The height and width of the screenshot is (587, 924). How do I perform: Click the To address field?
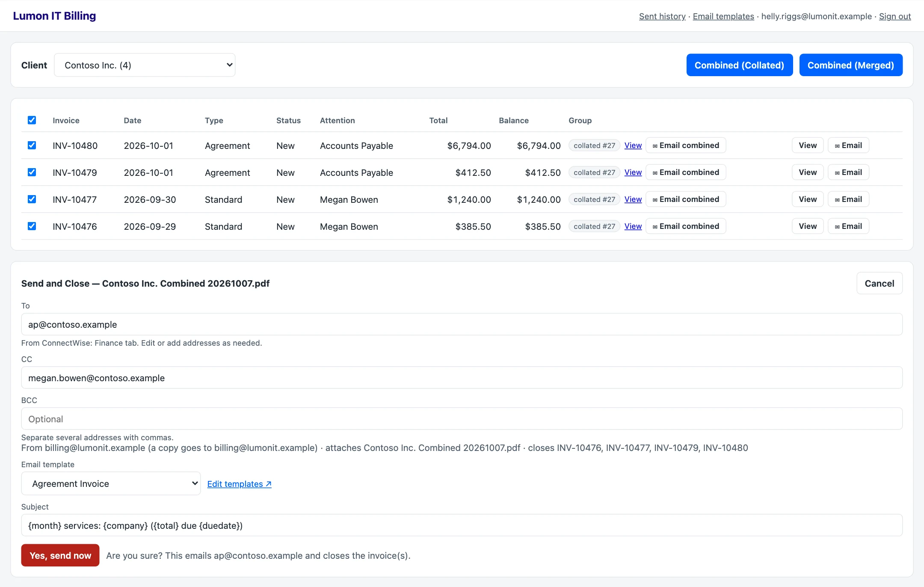coord(462,324)
